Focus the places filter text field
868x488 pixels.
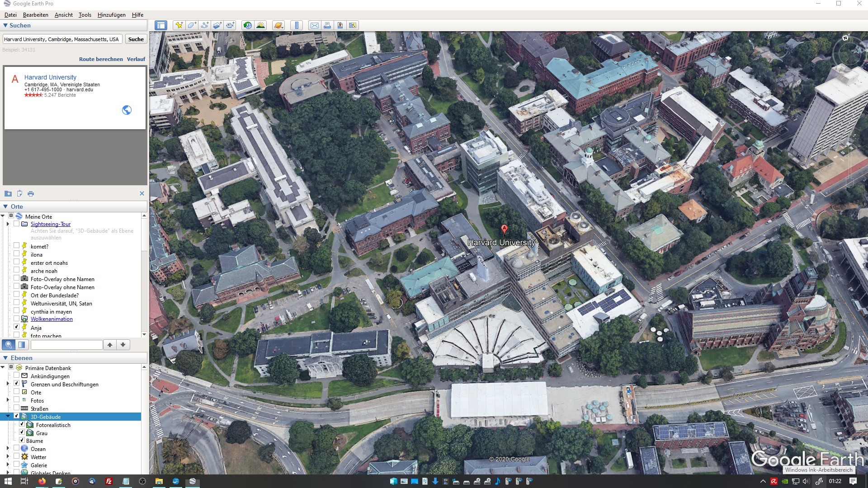point(67,345)
